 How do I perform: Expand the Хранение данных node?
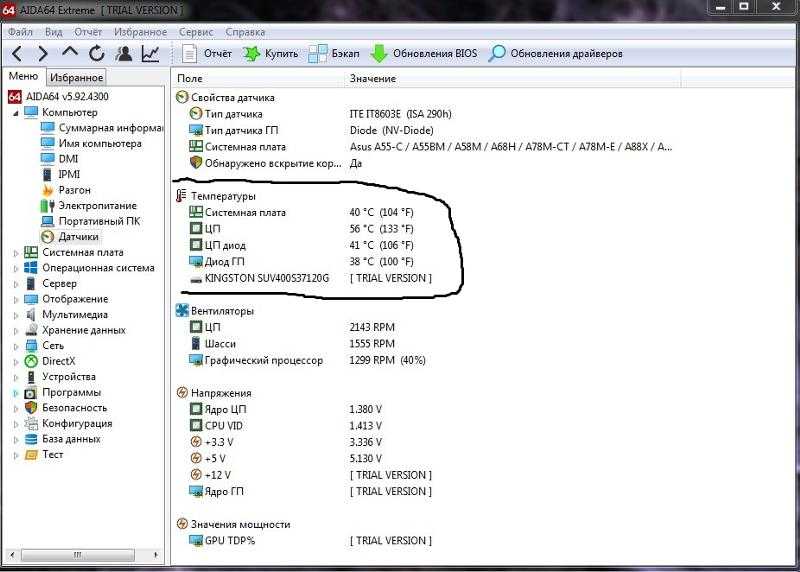(16, 331)
